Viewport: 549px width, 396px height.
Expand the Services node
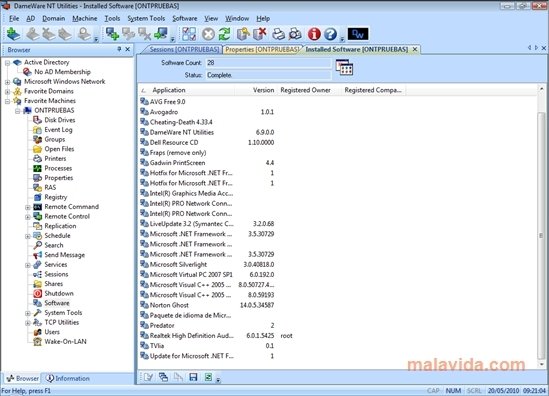point(28,265)
